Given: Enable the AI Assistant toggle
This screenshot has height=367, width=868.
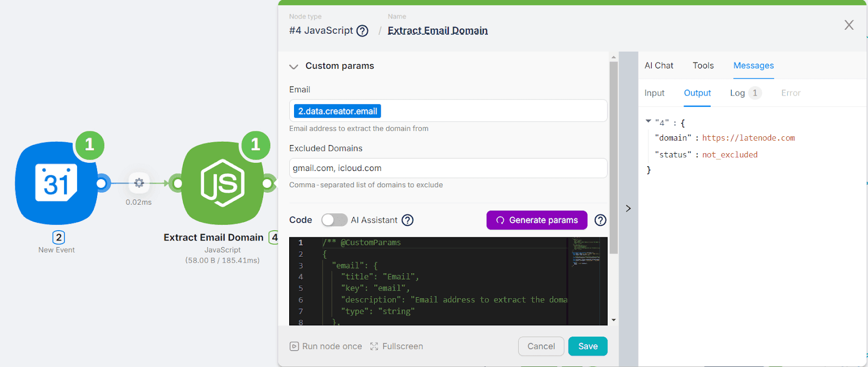Looking at the screenshot, I should tap(334, 220).
